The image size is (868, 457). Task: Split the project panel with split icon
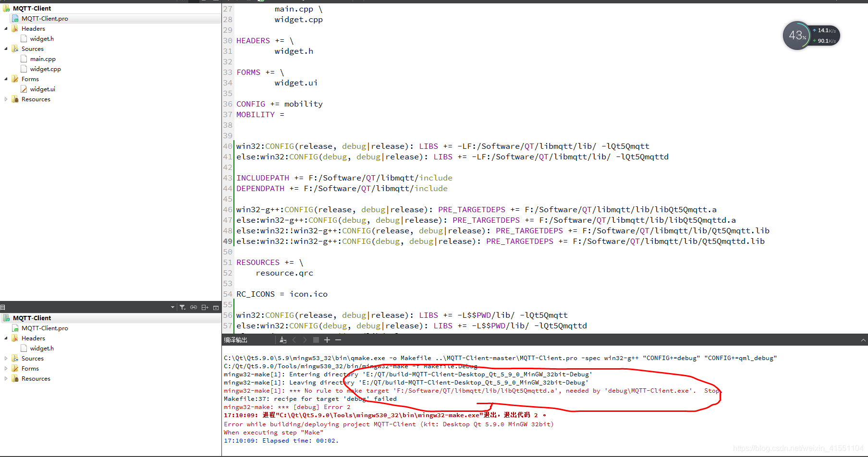(x=205, y=307)
